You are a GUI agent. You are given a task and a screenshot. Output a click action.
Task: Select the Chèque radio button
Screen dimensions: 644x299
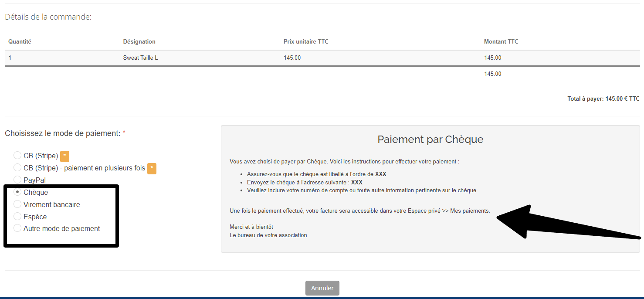coord(17,192)
